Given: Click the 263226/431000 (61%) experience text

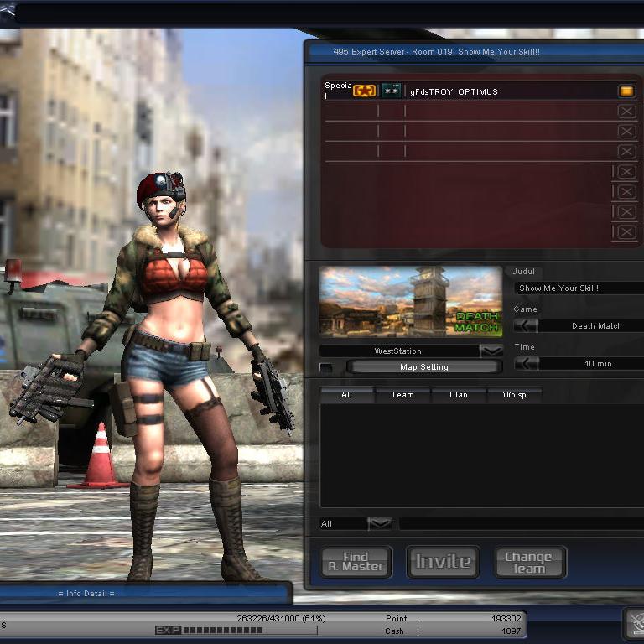Looking at the screenshot, I should [281, 618].
